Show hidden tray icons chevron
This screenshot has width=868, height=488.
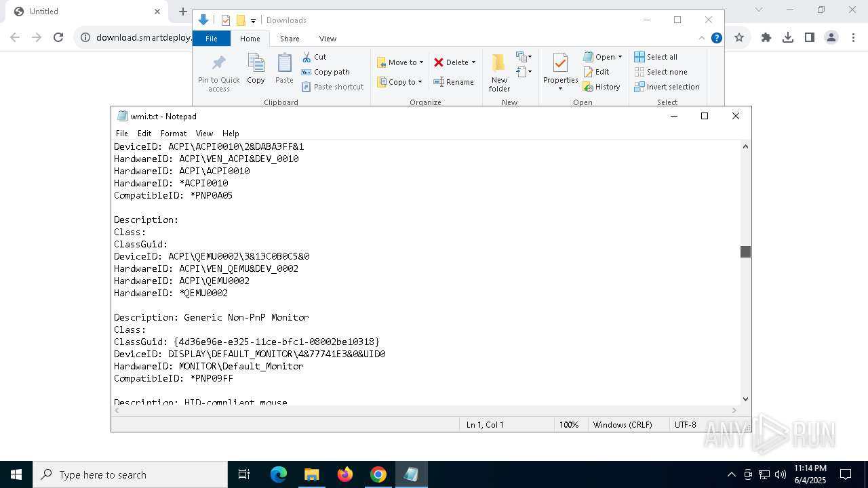[x=731, y=474]
